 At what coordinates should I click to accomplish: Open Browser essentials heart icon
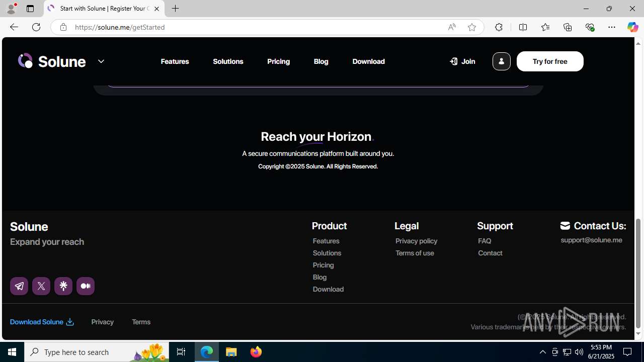tap(590, 27)
